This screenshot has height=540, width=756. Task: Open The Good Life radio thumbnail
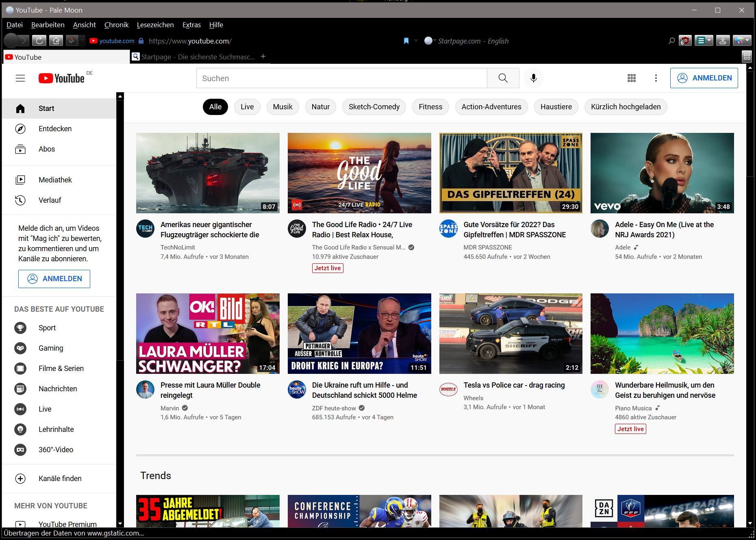click(359, 173)
